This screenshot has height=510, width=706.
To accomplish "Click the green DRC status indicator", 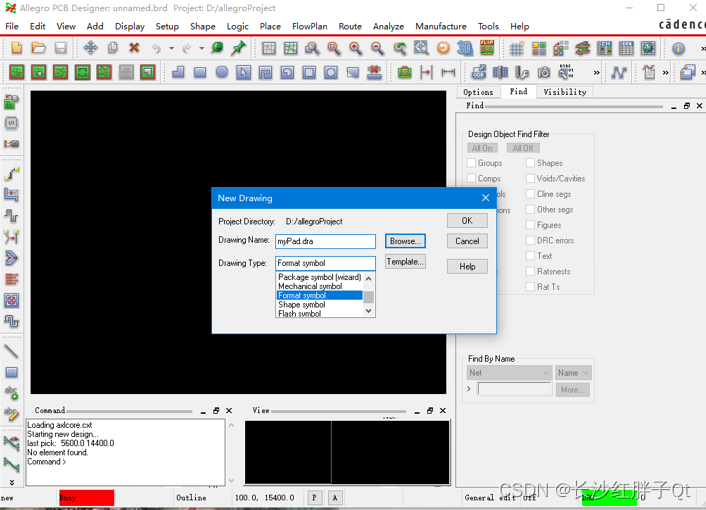I will 609,498.
